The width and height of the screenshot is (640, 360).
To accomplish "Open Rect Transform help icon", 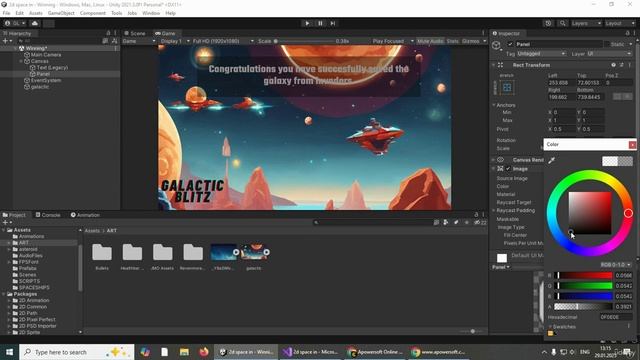I will pyautogui.click(x=613, y=65).
